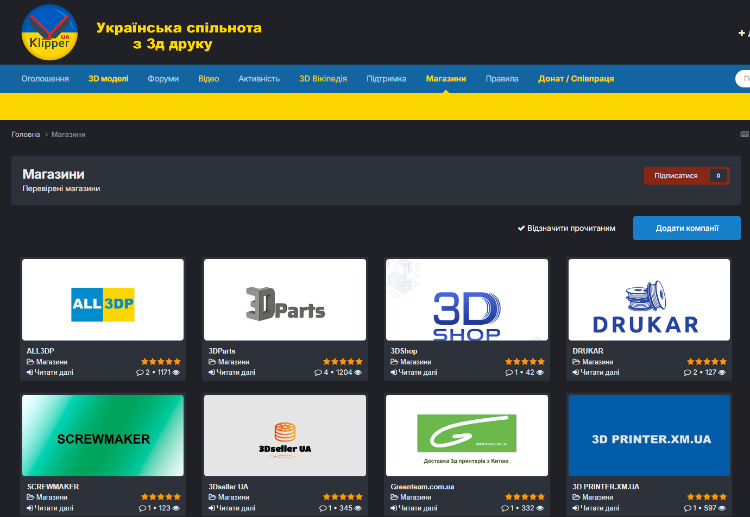Open the 3D моделі menu item
The height and width of the screenshot is (517, 750).
coord(108,79)
